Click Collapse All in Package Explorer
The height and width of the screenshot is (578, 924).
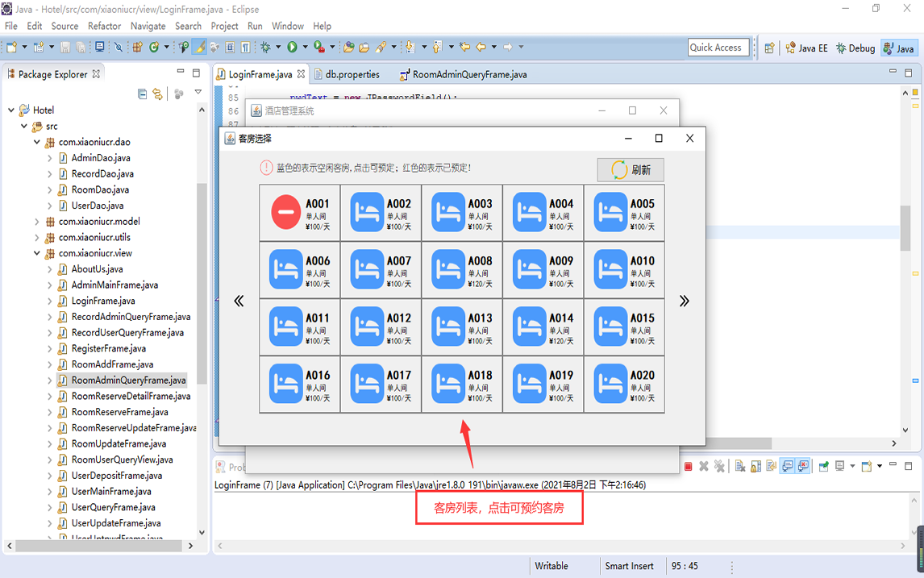[x=142, y=94]
